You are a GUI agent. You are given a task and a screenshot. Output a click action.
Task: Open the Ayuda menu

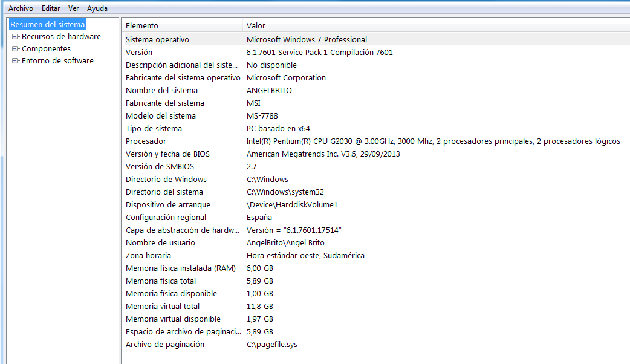pos(97,8)
